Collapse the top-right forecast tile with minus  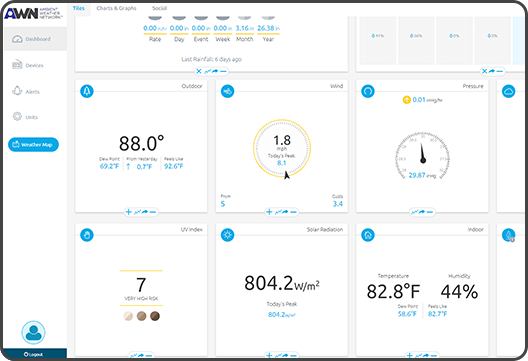coord(500,71)
